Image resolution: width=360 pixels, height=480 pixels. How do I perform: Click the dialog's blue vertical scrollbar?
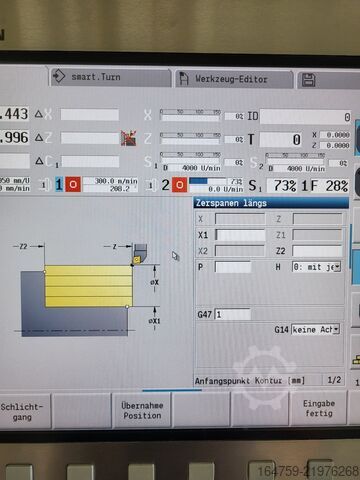pos(350,246)
